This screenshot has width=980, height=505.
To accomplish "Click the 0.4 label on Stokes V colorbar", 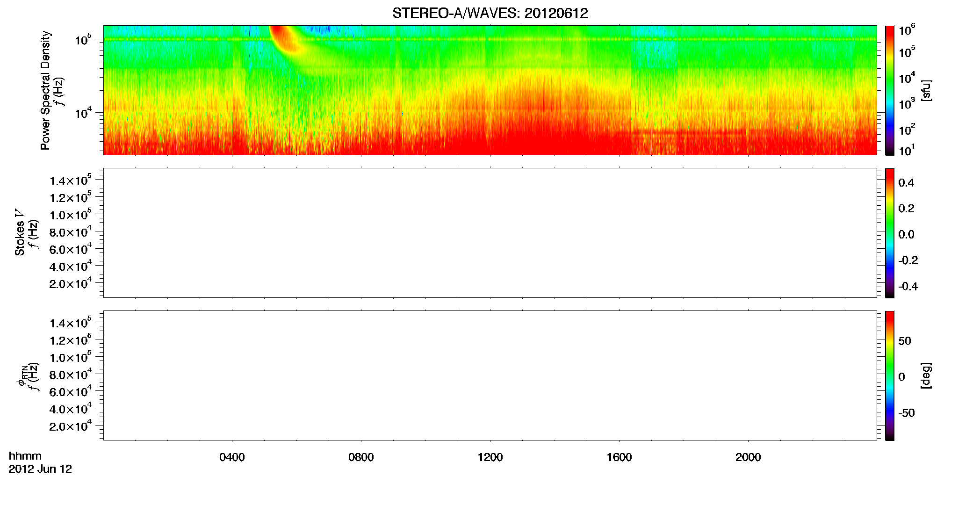I will click(906, 183).
